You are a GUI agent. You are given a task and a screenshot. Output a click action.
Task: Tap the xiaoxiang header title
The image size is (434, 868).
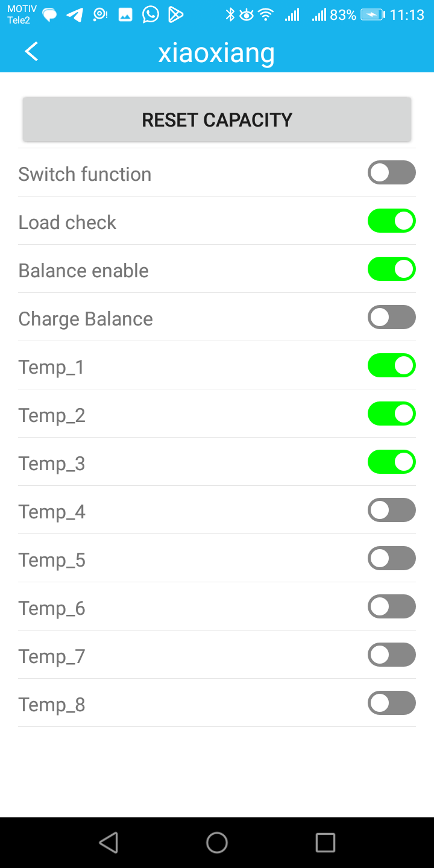(216, 53)
